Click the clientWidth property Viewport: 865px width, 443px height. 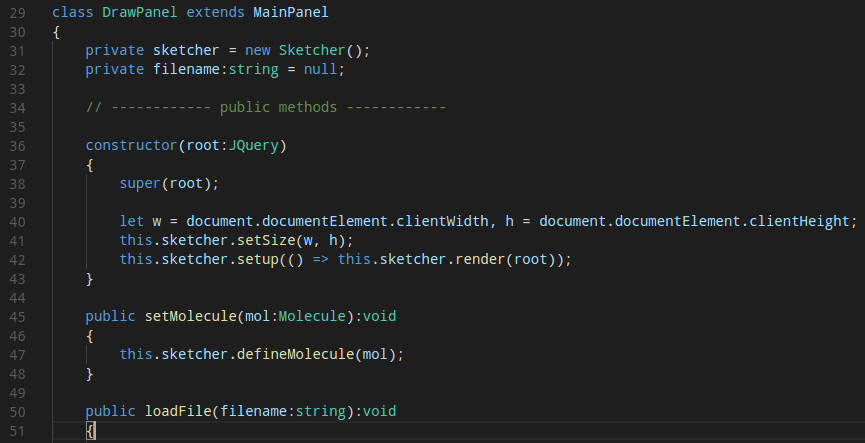446,221
